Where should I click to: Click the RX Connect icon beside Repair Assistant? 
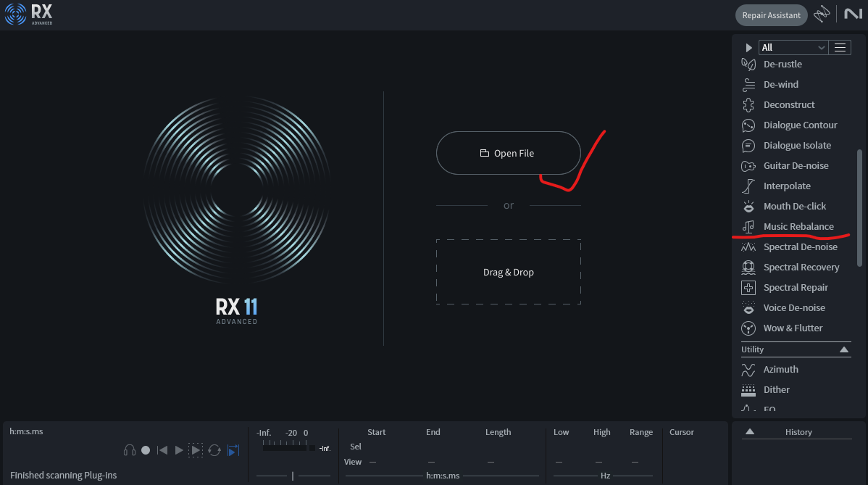[822, 14]
